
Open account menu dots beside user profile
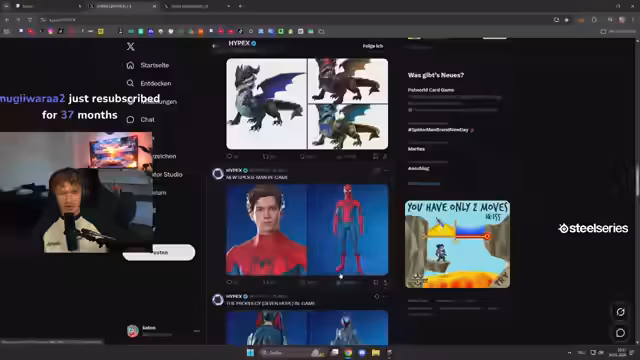[x=196, y=331]
